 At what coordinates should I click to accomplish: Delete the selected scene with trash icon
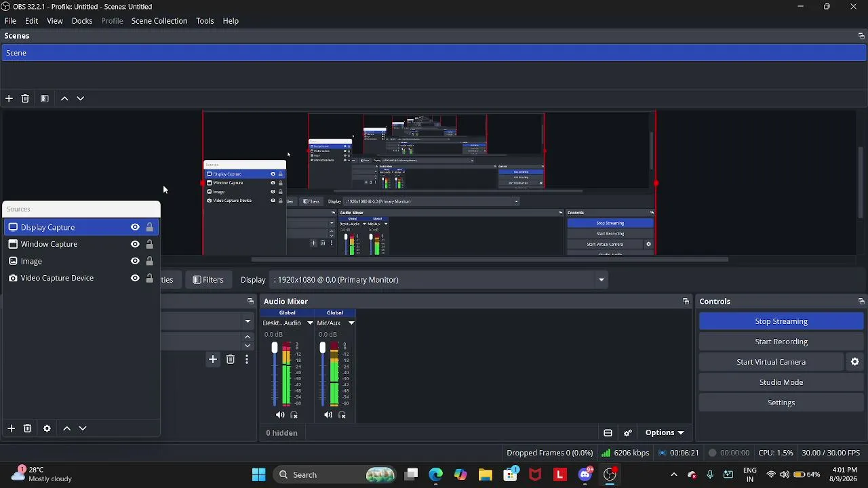(x=25, y=98)
